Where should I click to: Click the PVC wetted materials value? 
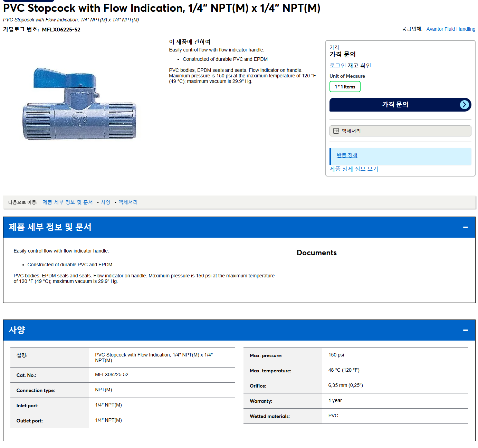[x=333, y=416]
